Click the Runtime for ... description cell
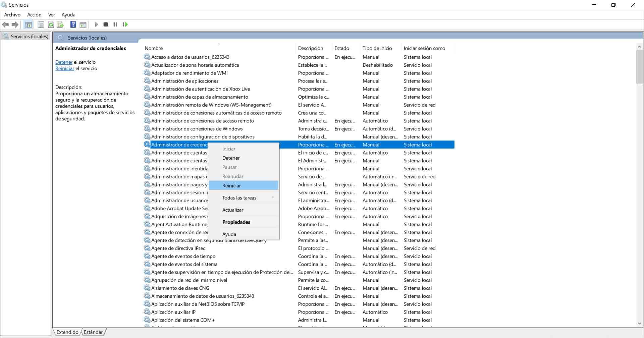This screenshot has height=338, width=644. (313, 224)
